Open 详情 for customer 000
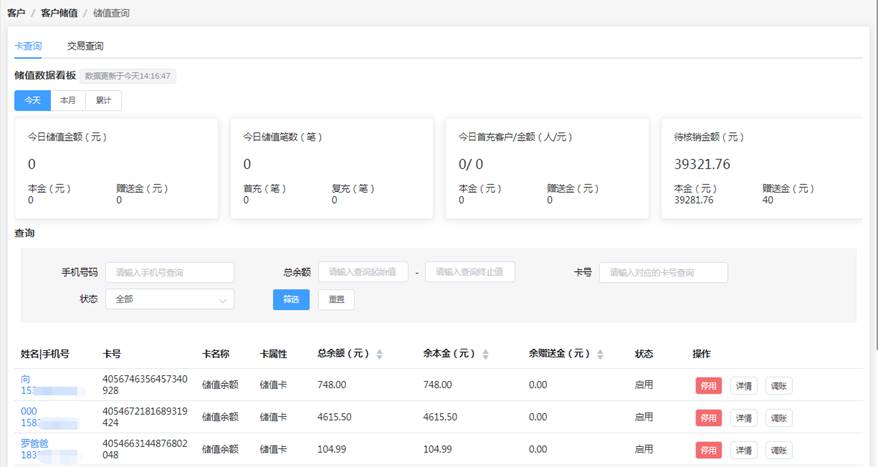 point(744,418)
